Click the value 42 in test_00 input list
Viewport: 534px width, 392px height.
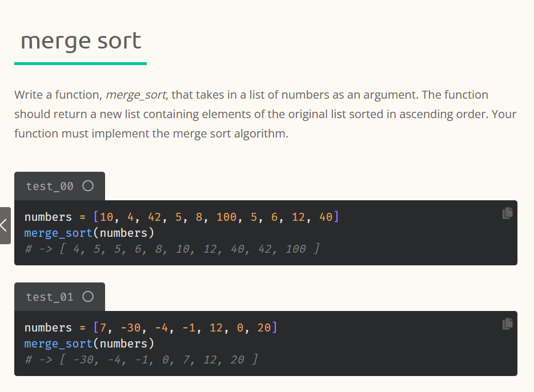[154, 217]
